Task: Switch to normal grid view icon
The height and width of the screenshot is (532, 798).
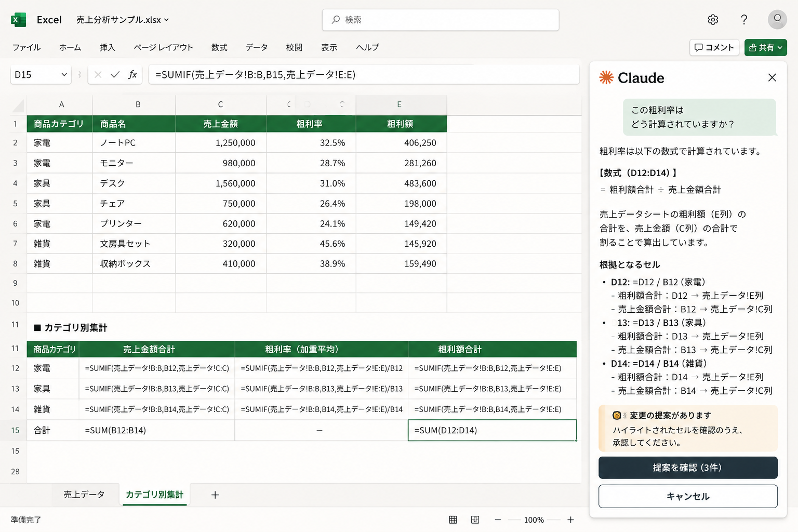Action: [x=453, y=520]
